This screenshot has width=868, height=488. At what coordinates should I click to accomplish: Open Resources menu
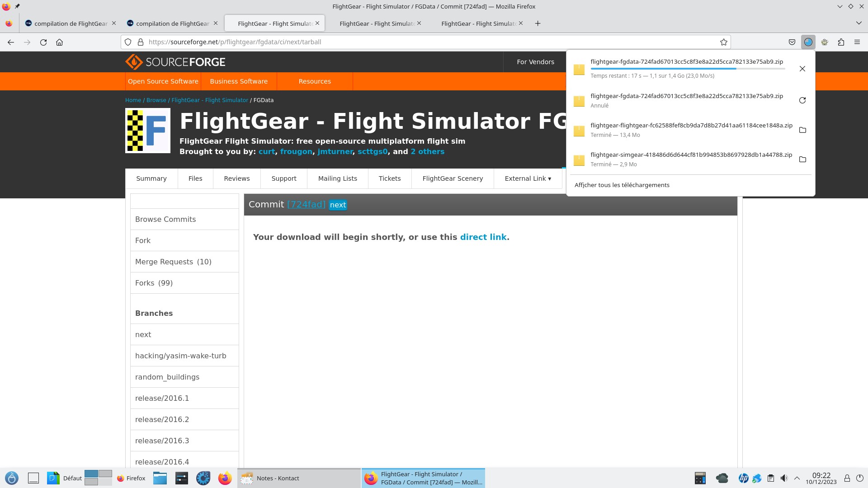[x=315, y=81]
